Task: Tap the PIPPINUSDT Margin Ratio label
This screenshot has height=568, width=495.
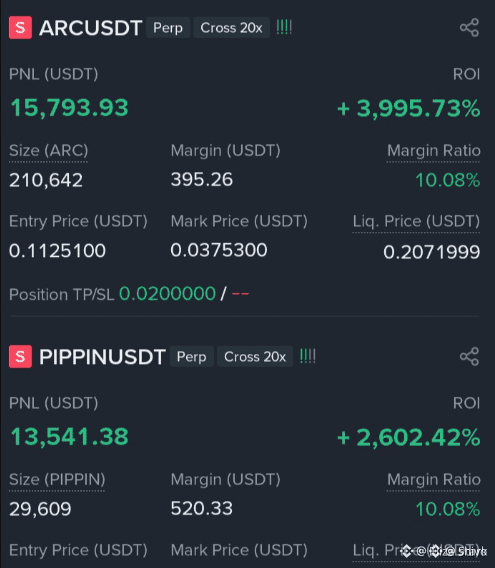Action: (434, 479)
